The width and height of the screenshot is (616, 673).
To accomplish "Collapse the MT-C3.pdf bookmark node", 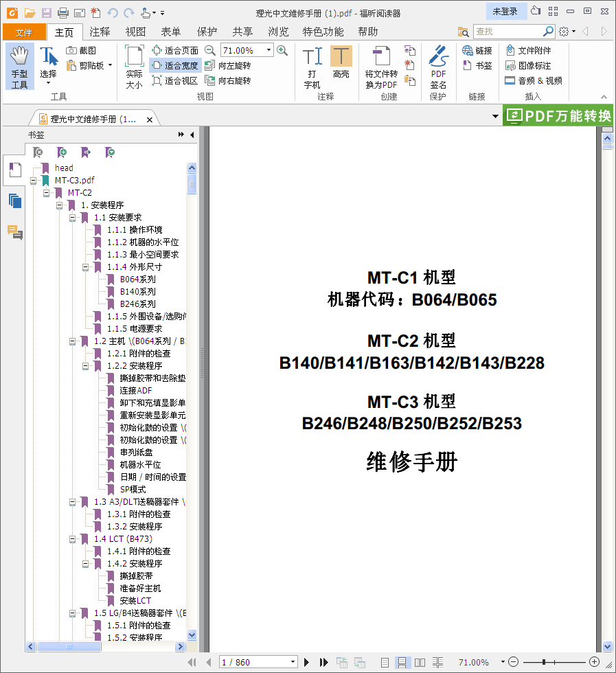I will point(33,181).
